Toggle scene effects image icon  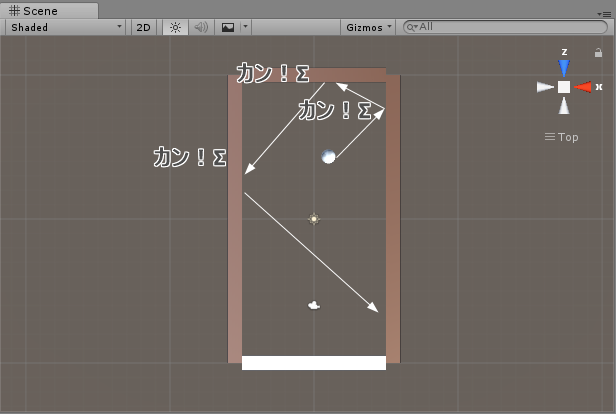point(228,27)
